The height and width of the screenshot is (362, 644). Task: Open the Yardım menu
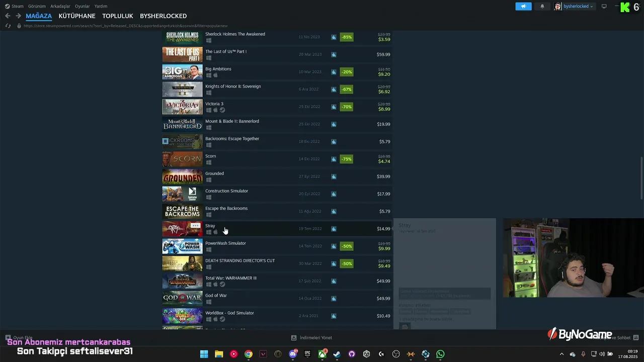[101, 6]
